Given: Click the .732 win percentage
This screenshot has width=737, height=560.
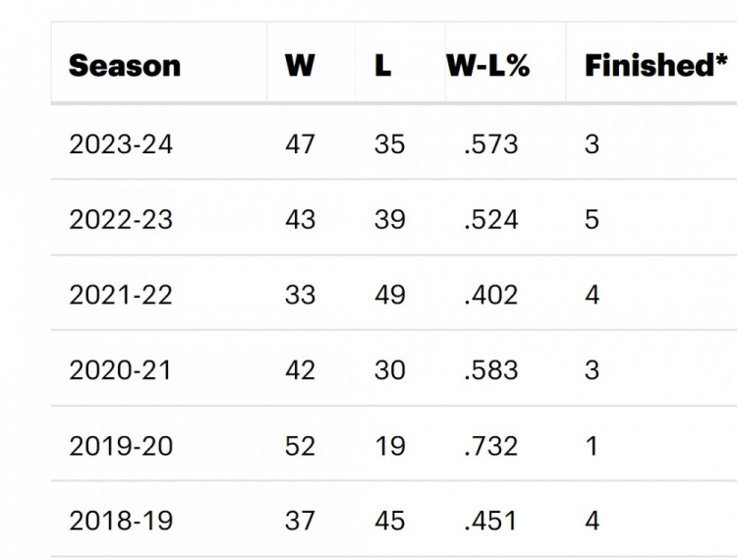Looking at the screenshot, I should (491, 446).
